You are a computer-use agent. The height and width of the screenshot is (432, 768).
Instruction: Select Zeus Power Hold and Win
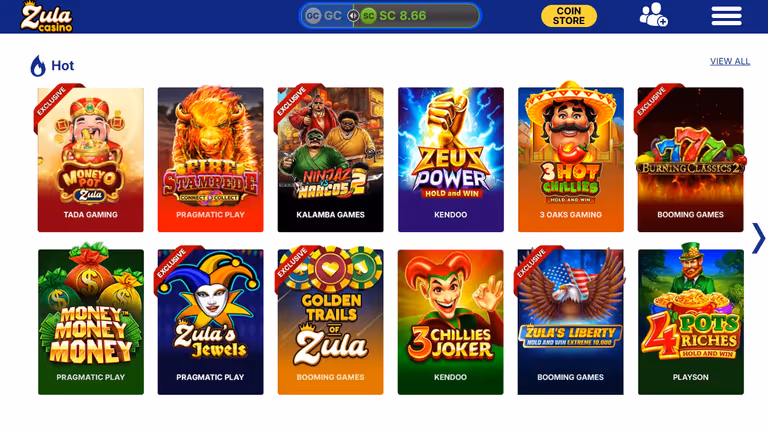click(451, 160)
